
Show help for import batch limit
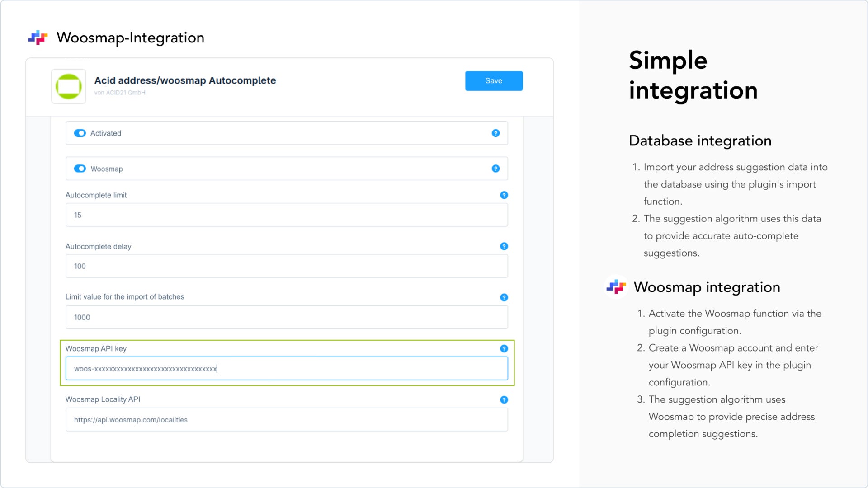[x=504, y=297]
